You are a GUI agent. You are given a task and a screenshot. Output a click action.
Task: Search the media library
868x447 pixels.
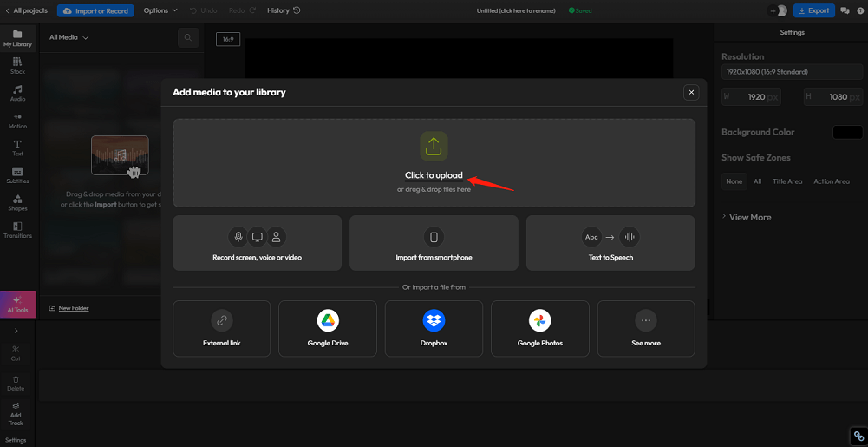click(188, 37)
